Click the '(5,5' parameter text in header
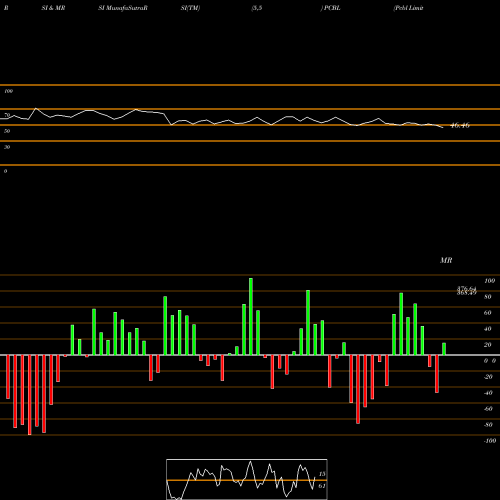The width and height of the screenshot is (500, 500). click(x=257, y=8)
